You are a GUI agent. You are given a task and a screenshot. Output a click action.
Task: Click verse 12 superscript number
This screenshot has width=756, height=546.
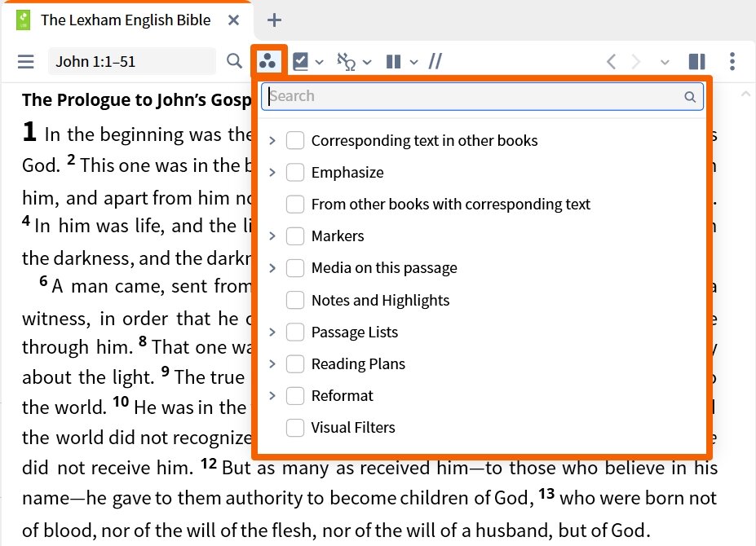(209, 464)
